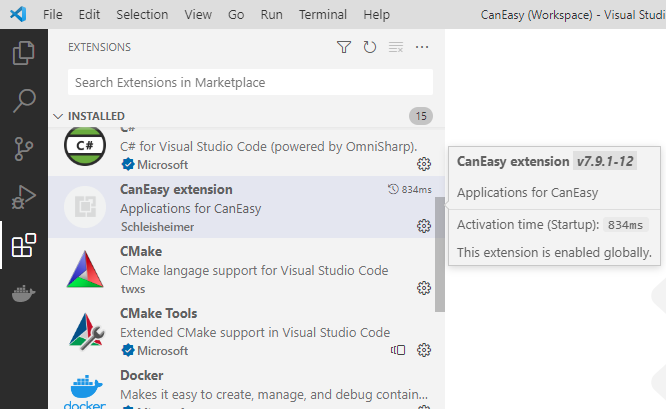Image resolution: width=666 pixels, height=409 pixels.
Task: Click remote indicator icon on CMake Tools
Action: pyautogui.click(x=398, y=350)
